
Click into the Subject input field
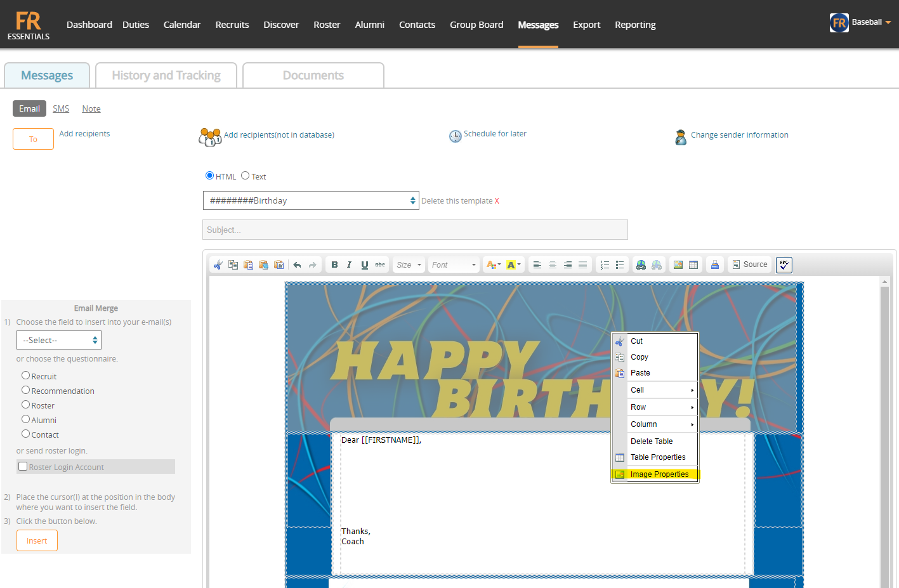(x=415, y=230)
